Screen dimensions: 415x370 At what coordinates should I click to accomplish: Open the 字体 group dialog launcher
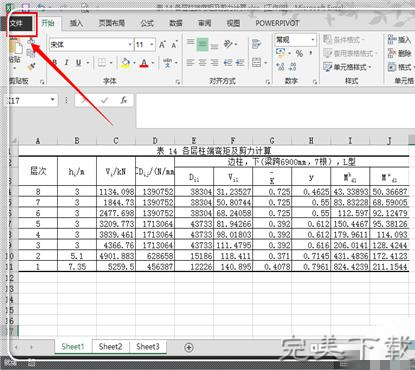pyautogui.click(x=178, y=82)
